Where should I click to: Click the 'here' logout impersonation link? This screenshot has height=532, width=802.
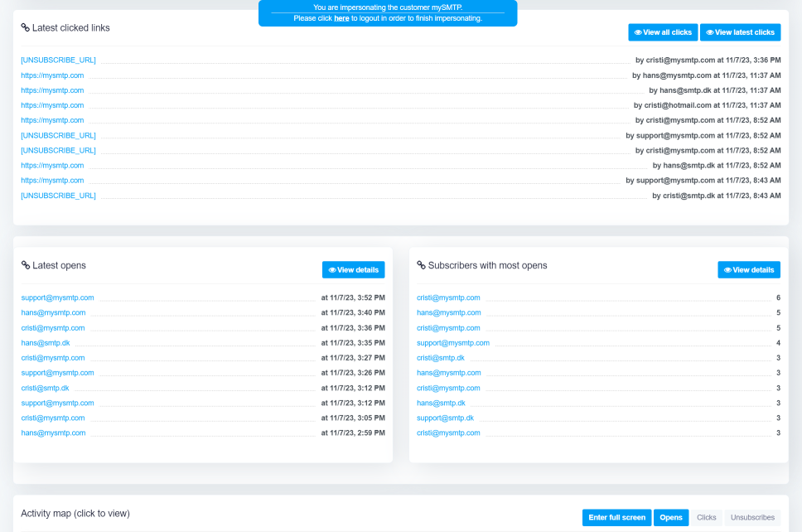tap(341, 18)
